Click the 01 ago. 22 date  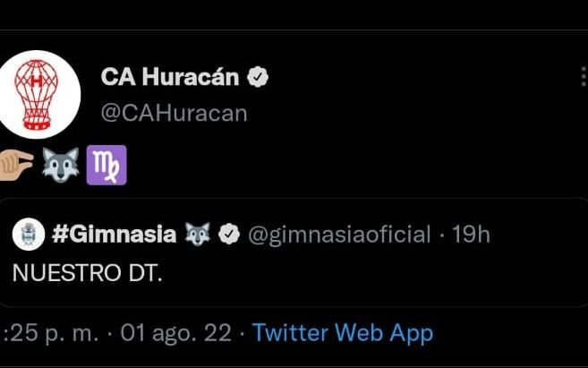pos(176,333)
